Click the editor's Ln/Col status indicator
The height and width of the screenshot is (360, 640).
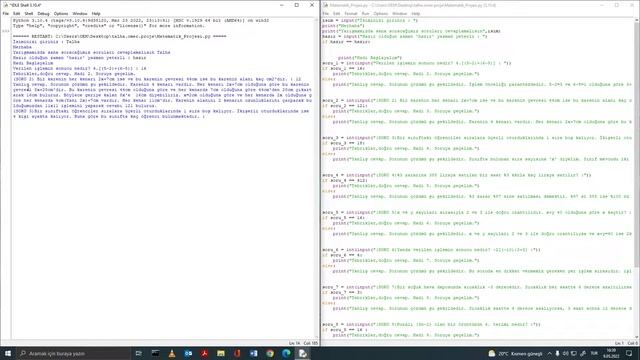click(625, 343)
